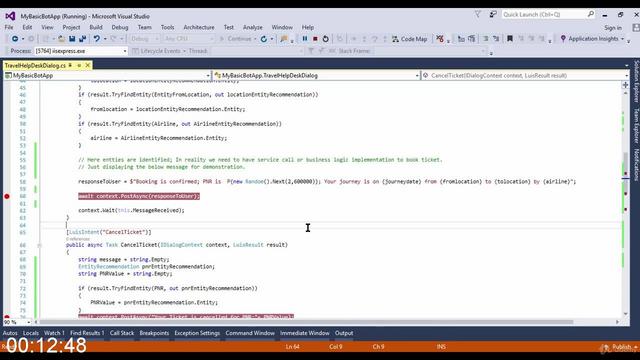The width and height of the screenshot is (640, 360).
Task: Switch to the Output tab
Action: click(344, 333)
